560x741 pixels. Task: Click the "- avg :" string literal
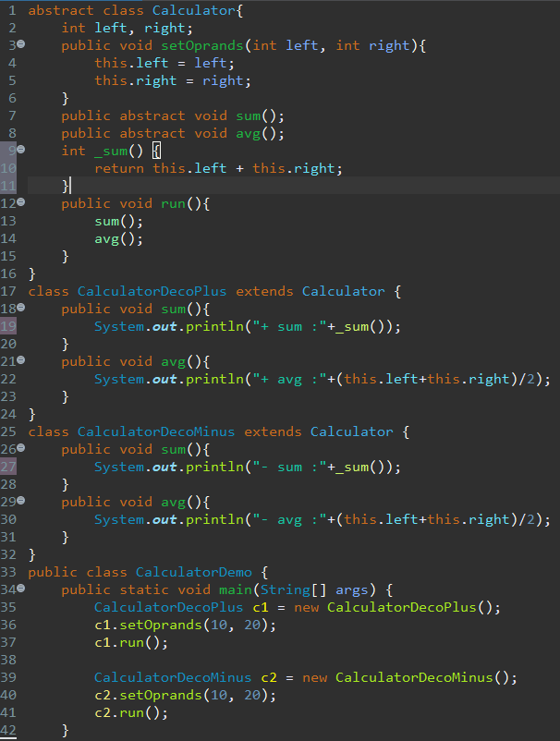coord(289,520)
